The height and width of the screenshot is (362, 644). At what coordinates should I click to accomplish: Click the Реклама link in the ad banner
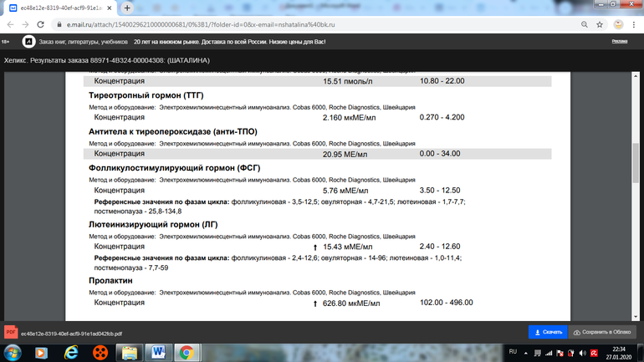(x=619, y=41)
